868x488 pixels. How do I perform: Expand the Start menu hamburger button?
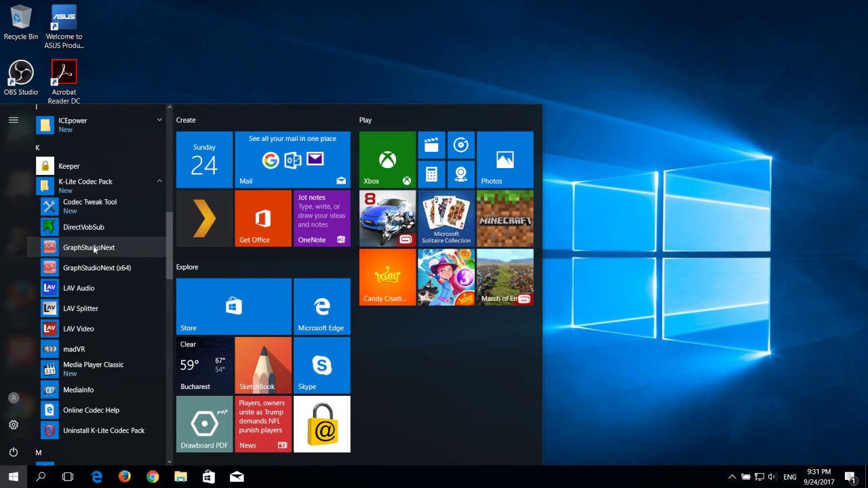(14, 120)
